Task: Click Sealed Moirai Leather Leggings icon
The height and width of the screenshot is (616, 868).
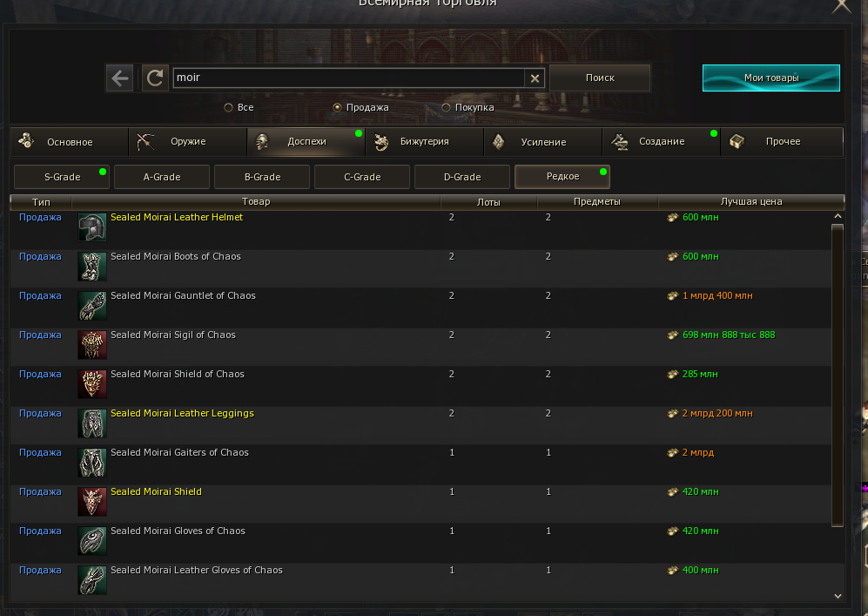Action: 91,423
